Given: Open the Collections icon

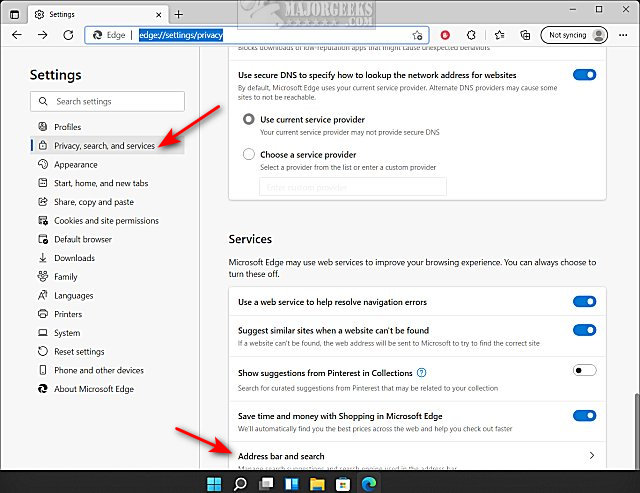Looking at the screenshot, I should 525,35.
